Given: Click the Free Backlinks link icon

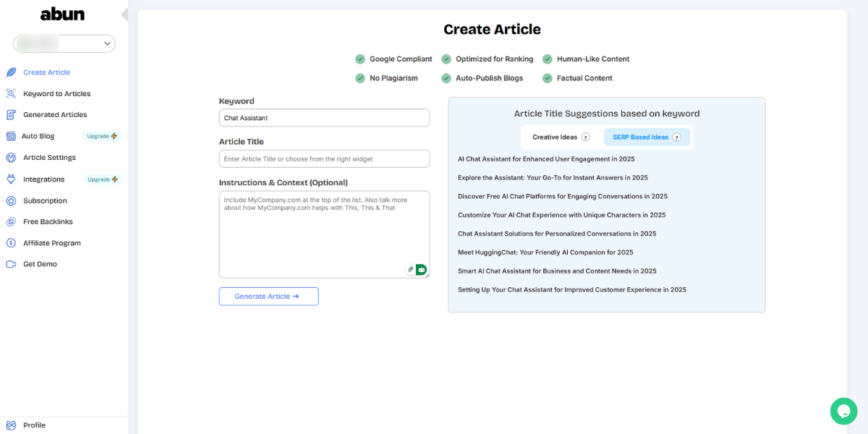Looking at the screenshot, I should [x=11, y=222].
